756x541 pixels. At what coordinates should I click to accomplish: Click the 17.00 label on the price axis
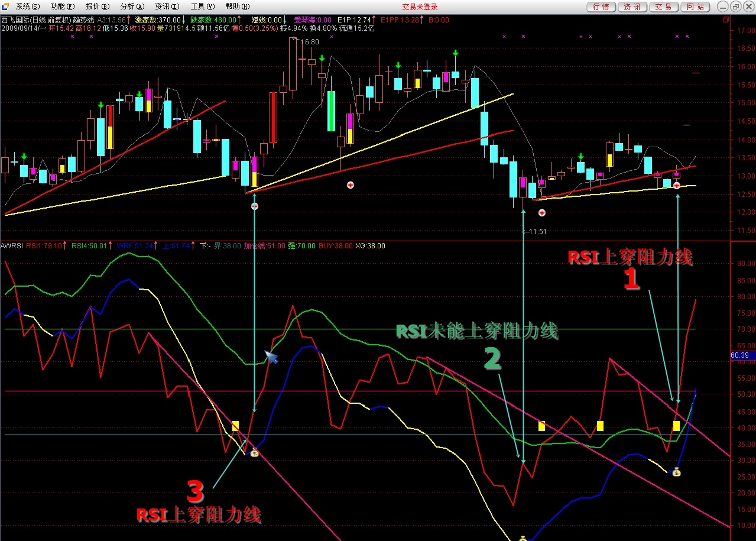click(746, 31)
